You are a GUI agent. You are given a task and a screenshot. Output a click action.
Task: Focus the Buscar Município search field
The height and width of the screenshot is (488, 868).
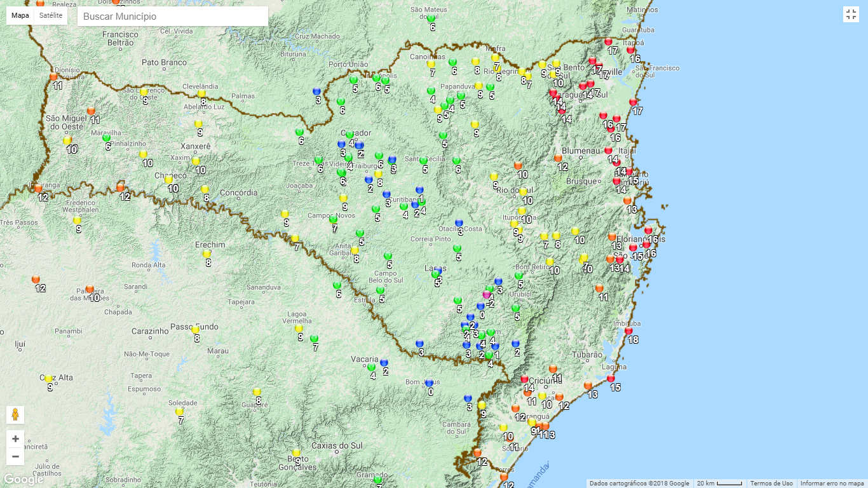[173, 17]
